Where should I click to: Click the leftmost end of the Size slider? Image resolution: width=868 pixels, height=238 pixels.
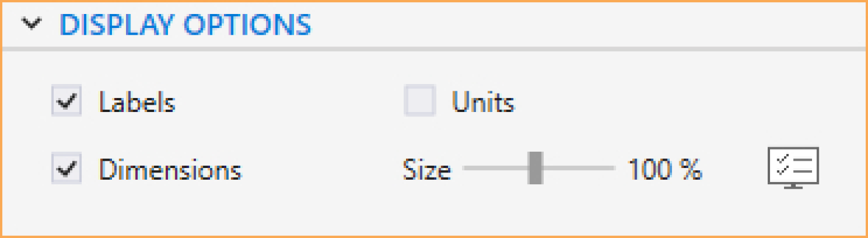tap(465, 167)
